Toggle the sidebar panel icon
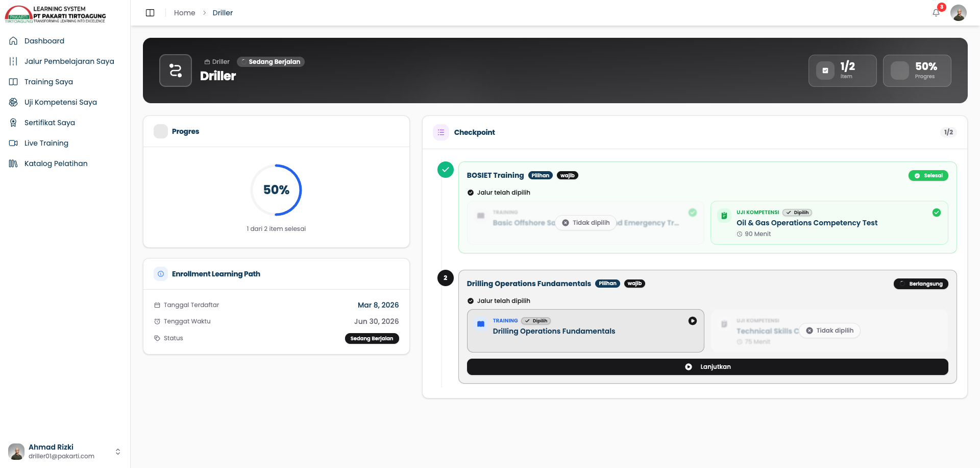Viewport: 980px width, 468px height. [x=150, y=13]
